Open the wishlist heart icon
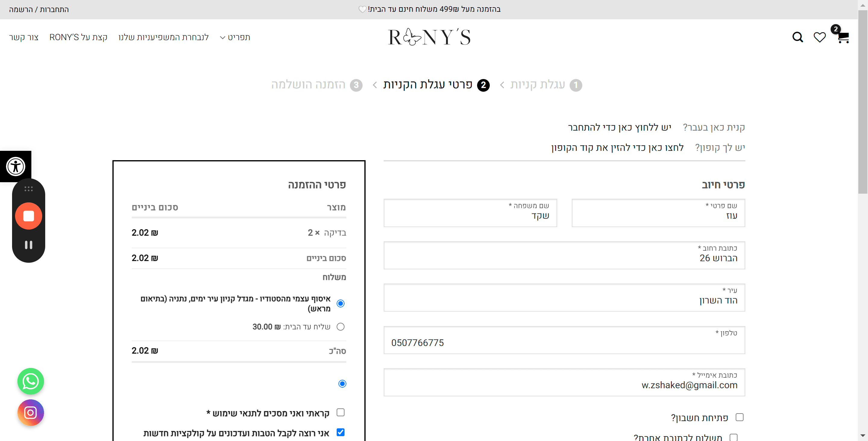868x441 pixels. pos(819,37)
